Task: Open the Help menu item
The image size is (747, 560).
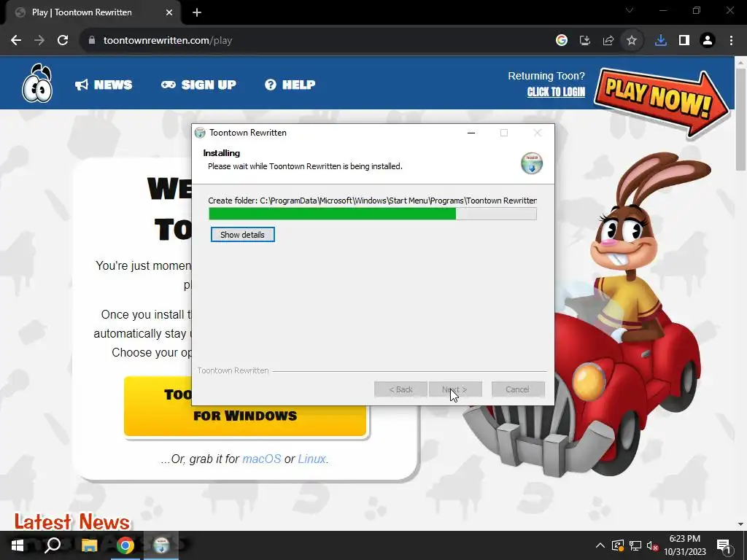Action: tap(290, 85)
